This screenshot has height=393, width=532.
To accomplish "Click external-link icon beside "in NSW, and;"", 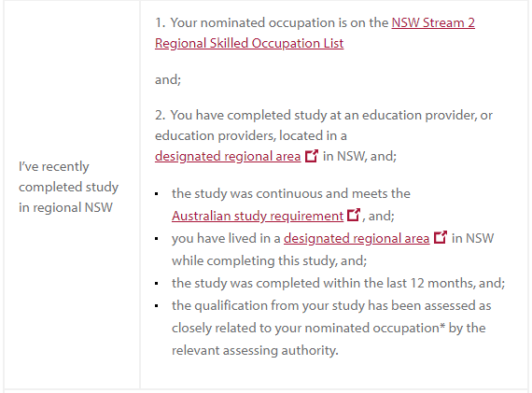I will pos(312,156).
